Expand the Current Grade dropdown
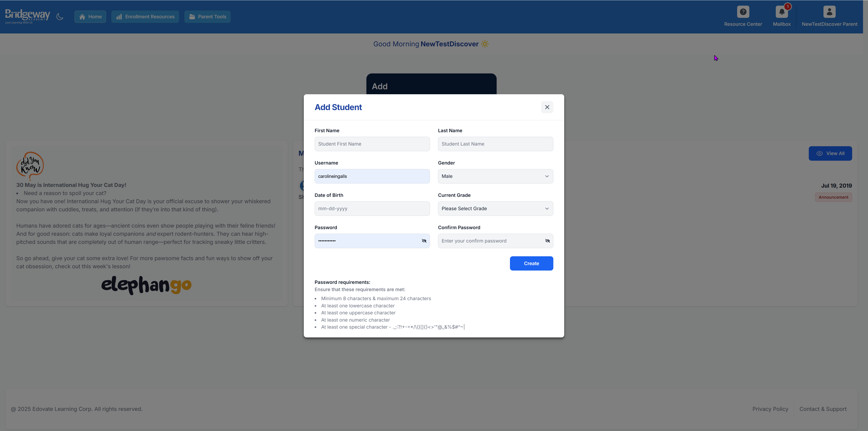The width and height of the screenshot is (868, 431). (x=495, y=209)
